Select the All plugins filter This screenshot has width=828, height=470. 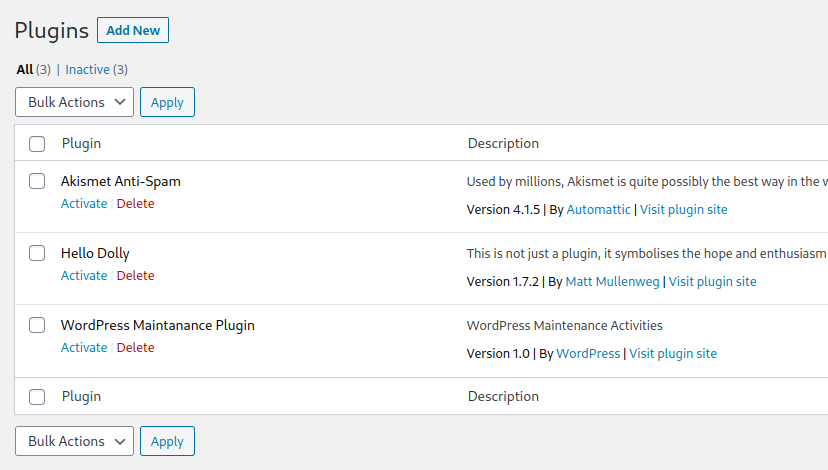click(x=25, y=69)
